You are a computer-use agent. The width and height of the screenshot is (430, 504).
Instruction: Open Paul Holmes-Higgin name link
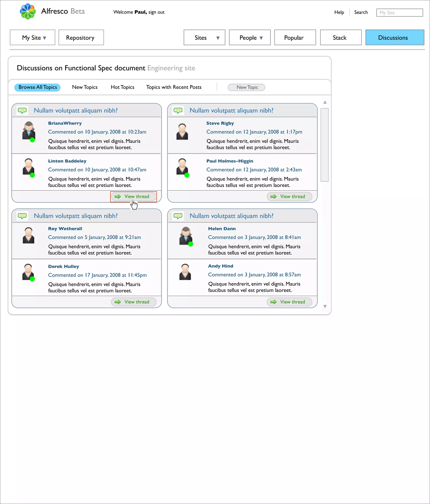tap(230, 161)
